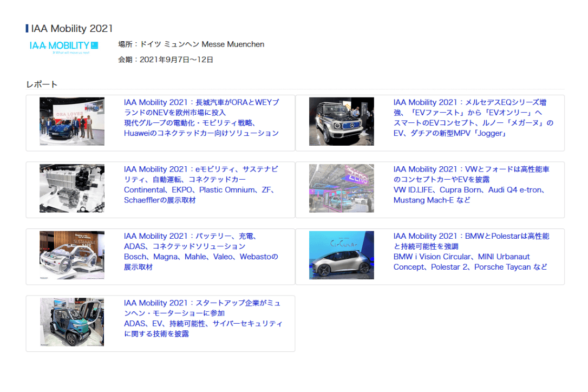Select the Bosch、Magna、Mahle、Valeo subtitle text
This screenshot has height=392, width=588.
[200, 257]
